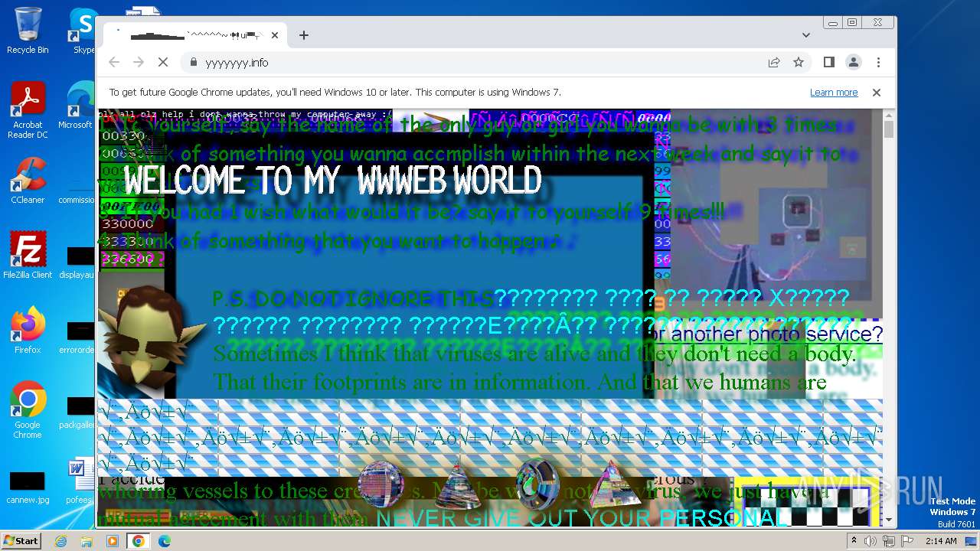Open a new Chrome tab
The height and width of the screenshot is (551, 980).
pos(304,35)
